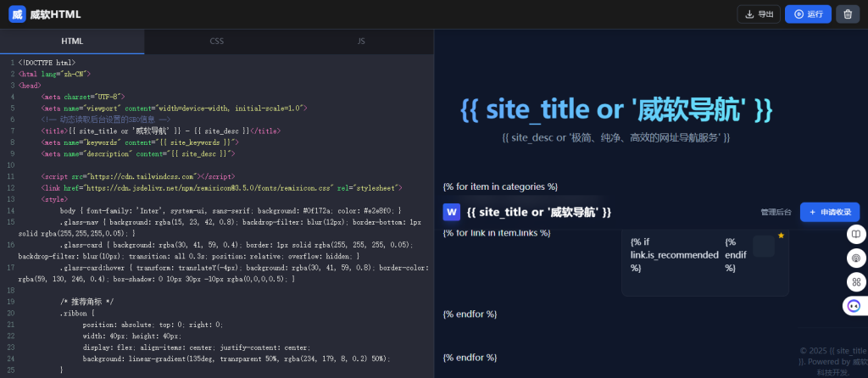868x378 pixels.
Task: Open the four-squares apps icon
Action: tap(855, 281)
